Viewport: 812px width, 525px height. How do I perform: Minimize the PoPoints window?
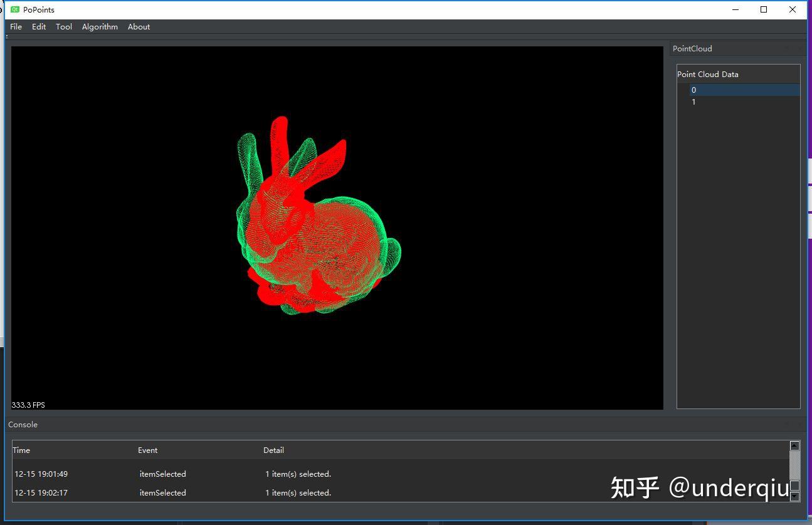pos(736,9)
